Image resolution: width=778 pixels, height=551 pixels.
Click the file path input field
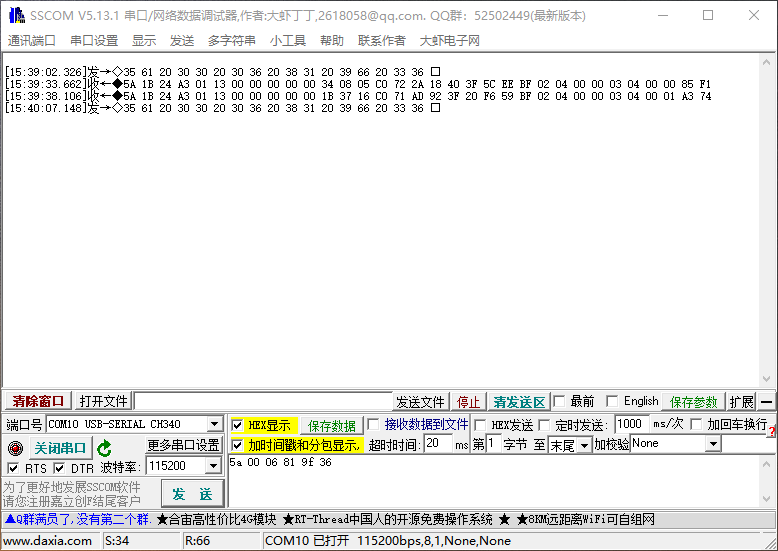(x=263, y=401)
